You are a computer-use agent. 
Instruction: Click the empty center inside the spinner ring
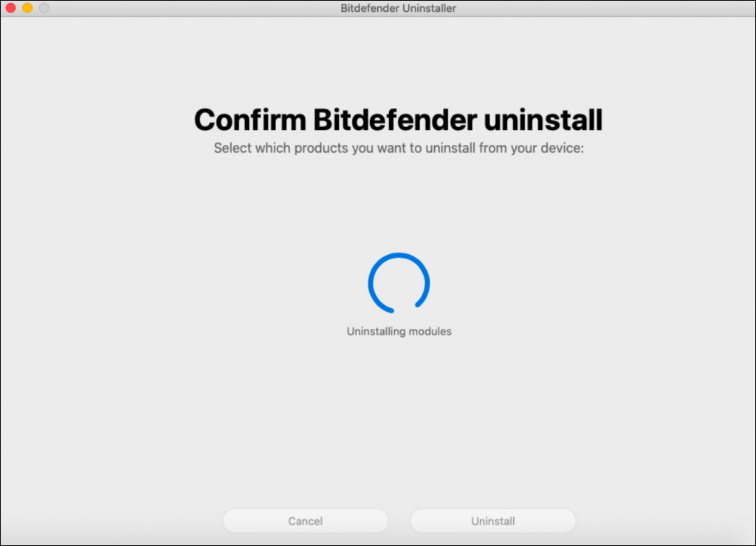pos(399,283)
